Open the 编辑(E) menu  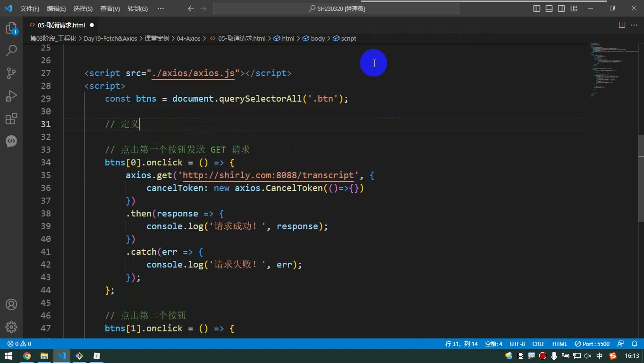57,9
